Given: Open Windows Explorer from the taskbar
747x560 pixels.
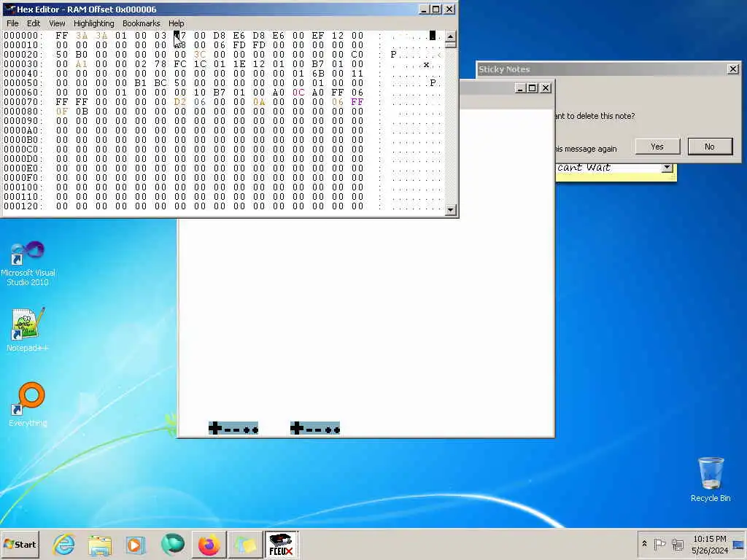Looking at the screenshot, I should click(x=99, y=544).
